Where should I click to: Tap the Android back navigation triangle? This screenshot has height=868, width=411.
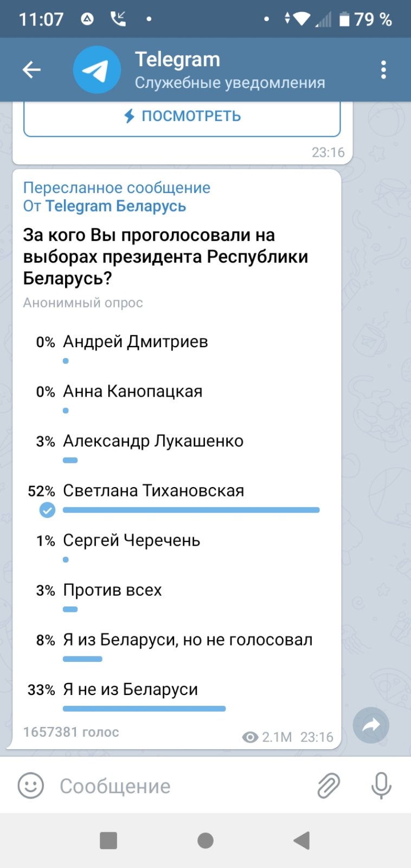(x=301, y=840)
